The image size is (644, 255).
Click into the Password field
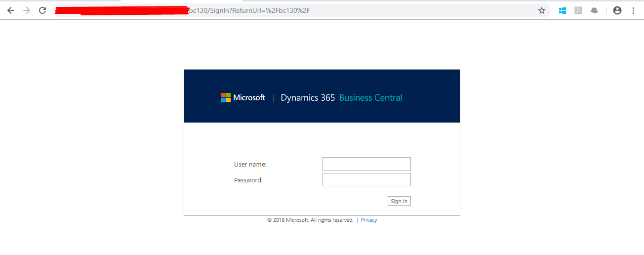(366, 179)
